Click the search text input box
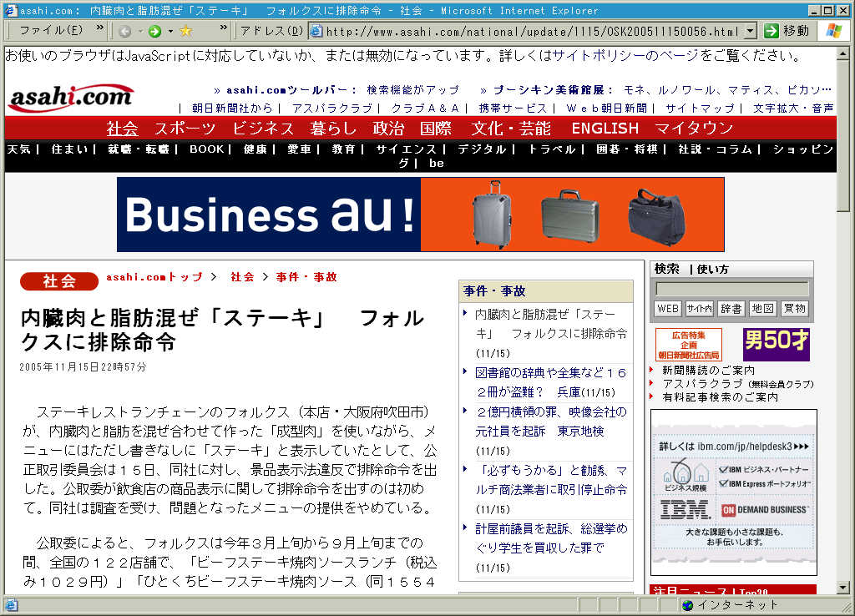Viewport: 855px width, 616px height. coord(731,289)
